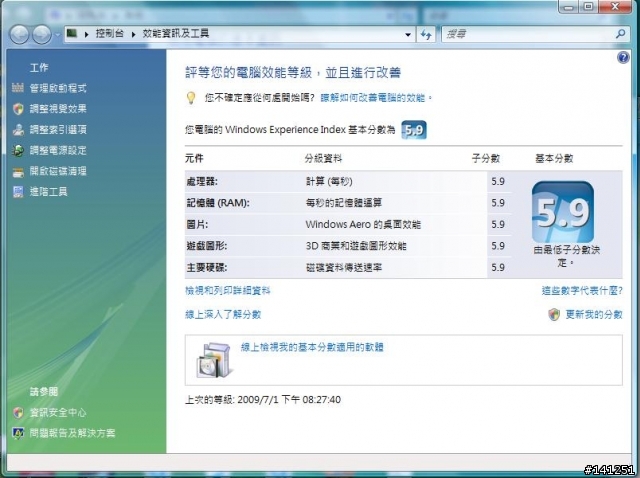Open 線上檢視我的基本分數適用的軟體 link

(312, 347)
